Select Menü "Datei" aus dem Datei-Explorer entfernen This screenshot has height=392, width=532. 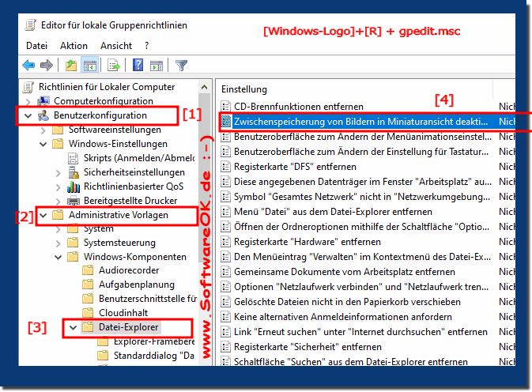333,212
